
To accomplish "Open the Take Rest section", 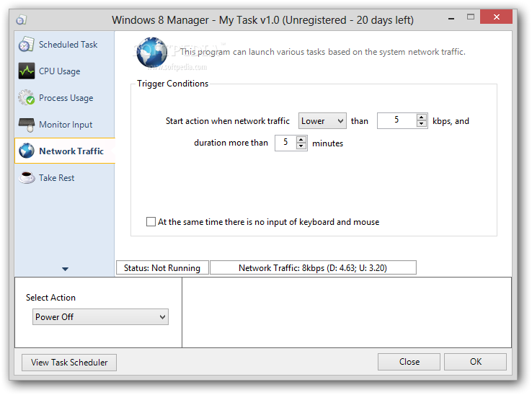I will pos(64,177).
